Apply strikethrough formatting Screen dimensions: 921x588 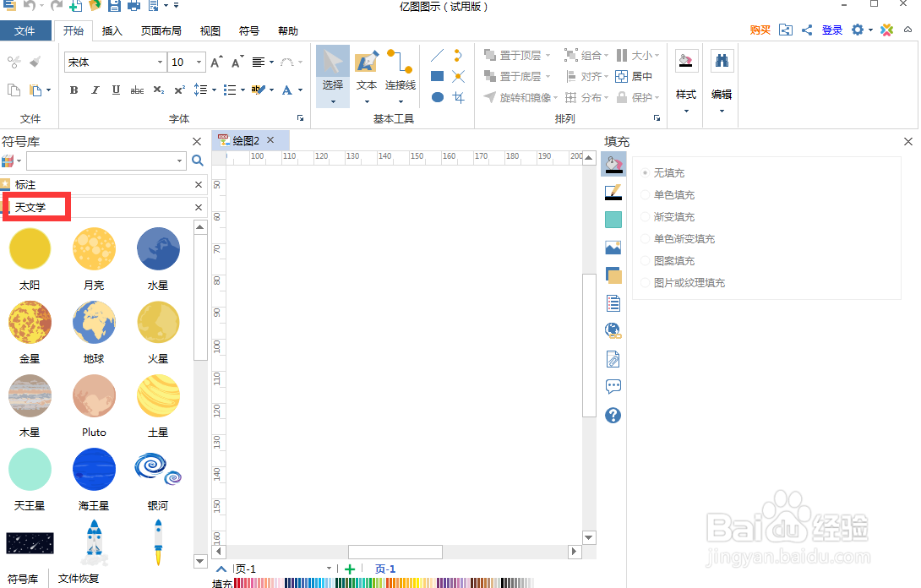(137, 90)
